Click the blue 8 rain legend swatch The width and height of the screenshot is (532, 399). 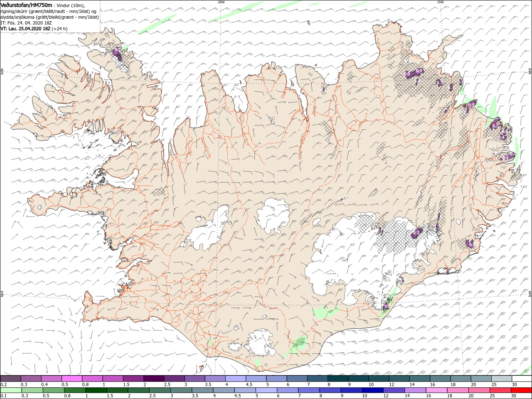(x=330, y=390)
